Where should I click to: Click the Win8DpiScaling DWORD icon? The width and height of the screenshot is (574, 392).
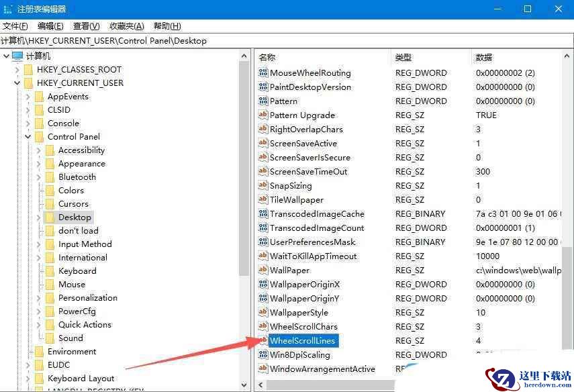[x=263, y=354]
